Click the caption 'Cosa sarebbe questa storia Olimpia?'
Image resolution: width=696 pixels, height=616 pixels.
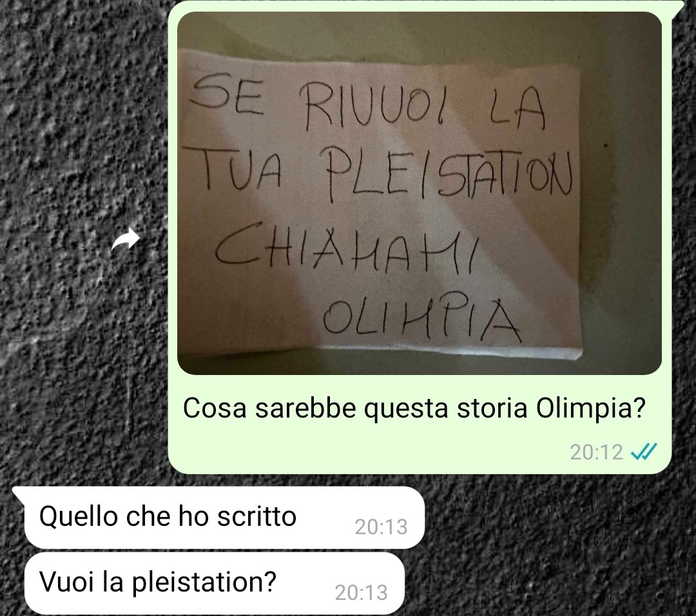(x=414, y=409)
